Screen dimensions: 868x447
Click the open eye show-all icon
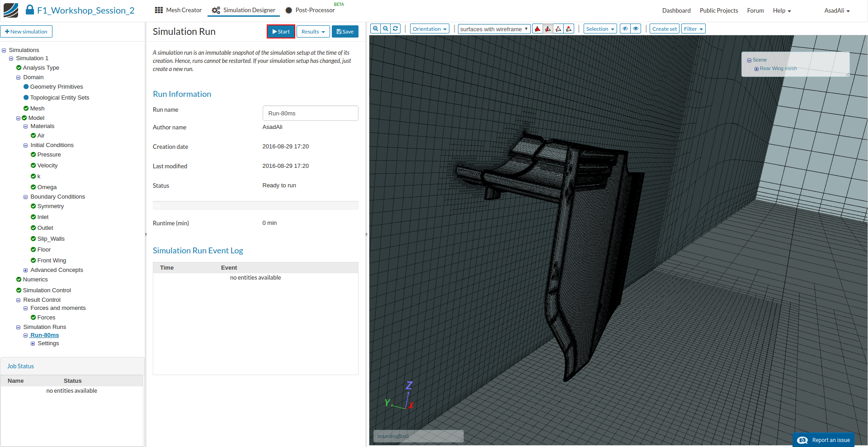click(636, 29)
